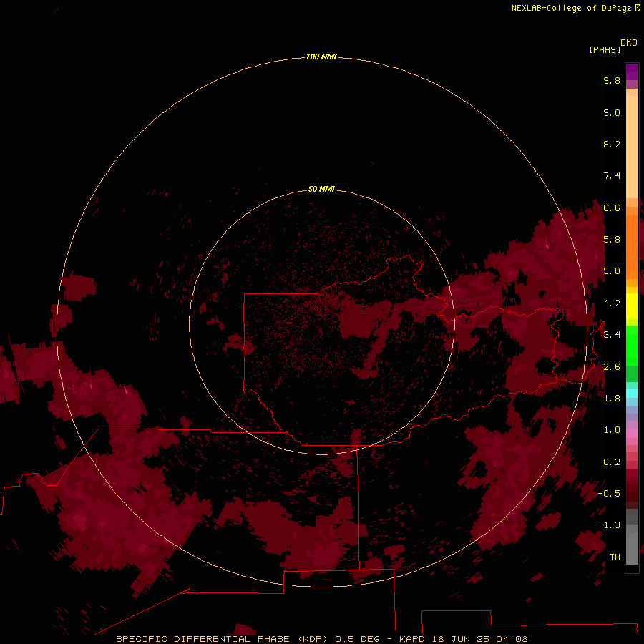Click the 18 JUN 25 04:08 timestamp
644x644 pixels.
tap(479, 639)
